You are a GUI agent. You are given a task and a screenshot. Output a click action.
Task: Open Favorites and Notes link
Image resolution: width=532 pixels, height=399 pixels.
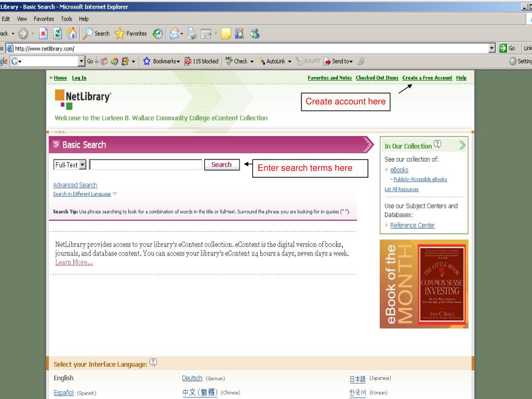tap(330, 78)
